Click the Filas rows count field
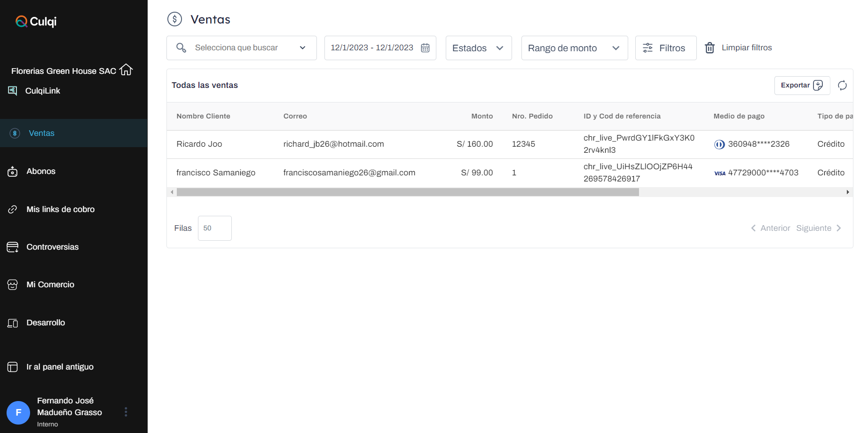 point(214,228)
